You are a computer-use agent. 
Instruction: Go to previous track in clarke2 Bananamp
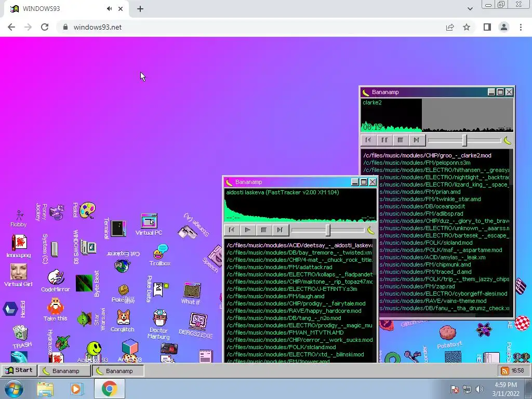(368, 140)
